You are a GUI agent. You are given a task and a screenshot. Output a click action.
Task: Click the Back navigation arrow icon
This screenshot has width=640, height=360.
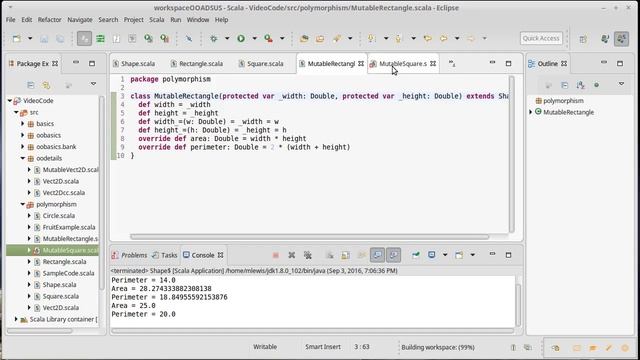click(444, 38)
